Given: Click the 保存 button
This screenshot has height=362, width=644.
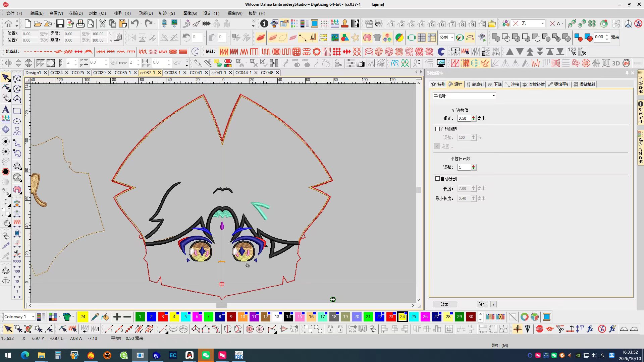Looking at the screenshot, I should click(482, 304).
